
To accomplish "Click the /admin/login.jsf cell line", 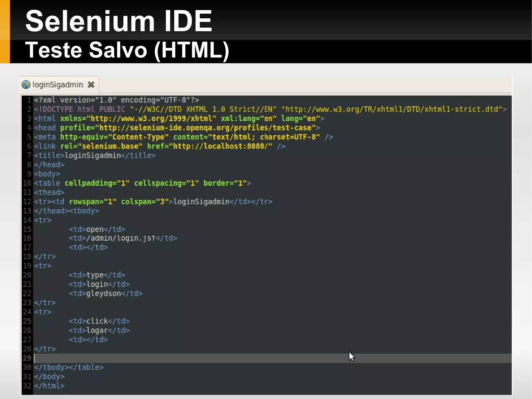I will click(123, 238).
